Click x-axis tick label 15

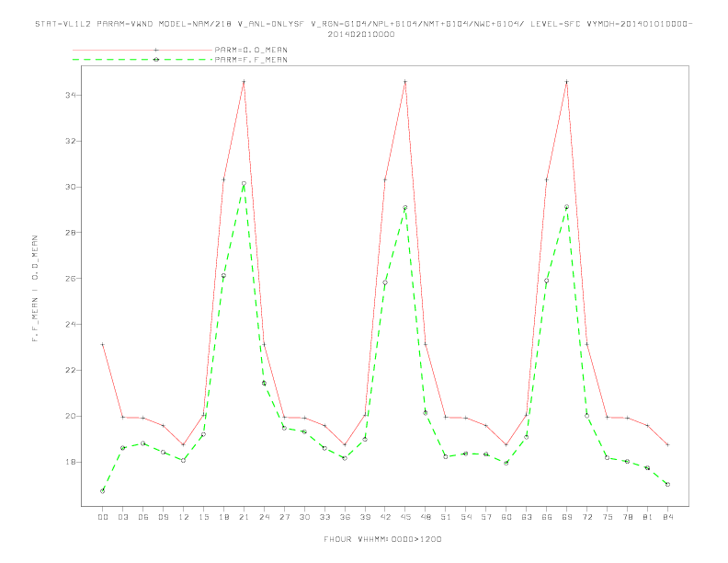tap(203, 517)
